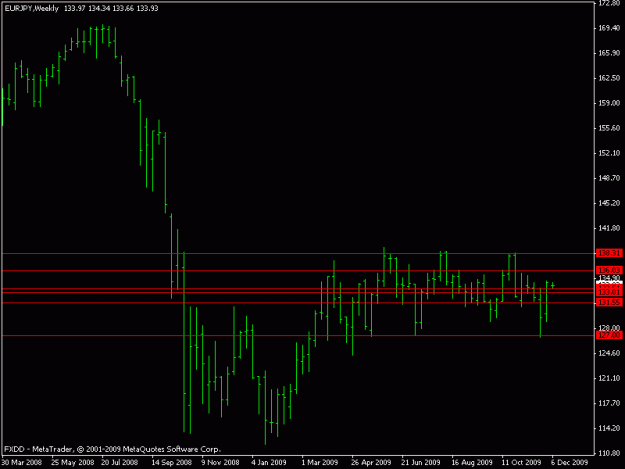The width and height of the screenshot is (625, 469).
Task: Click the 110.80 price axis label
Action: pos(609,453)
